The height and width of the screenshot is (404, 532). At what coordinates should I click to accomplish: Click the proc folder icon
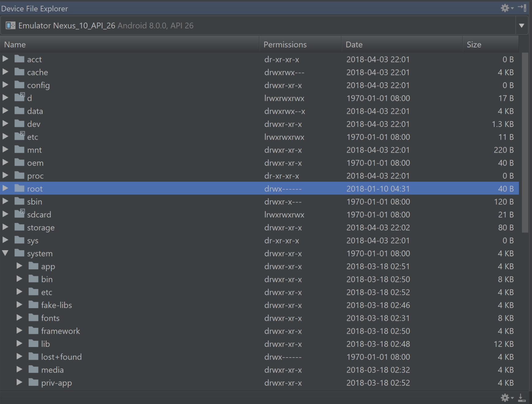pyautogui.click(x=19, y=175)
